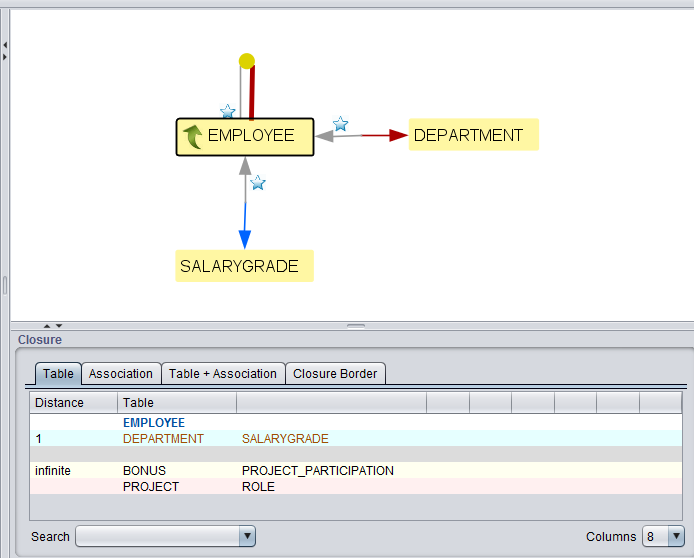Click the PROJECT_PARTICIPATION entry in the closure list

[317, 470]
